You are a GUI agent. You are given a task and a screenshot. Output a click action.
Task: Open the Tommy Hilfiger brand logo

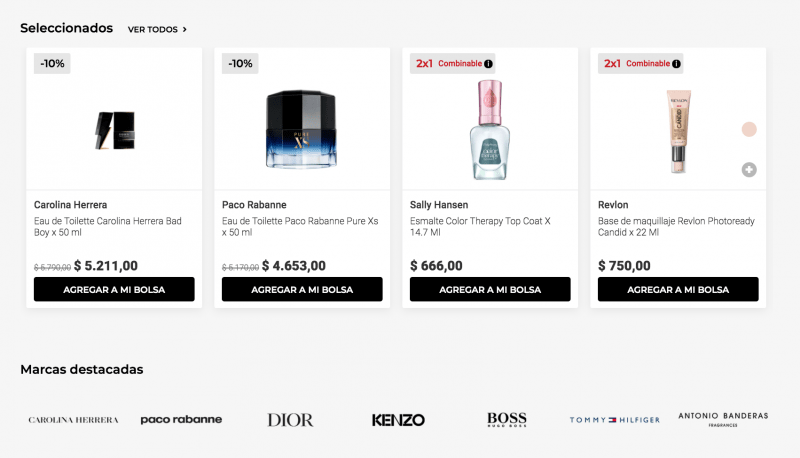[615, 420]
